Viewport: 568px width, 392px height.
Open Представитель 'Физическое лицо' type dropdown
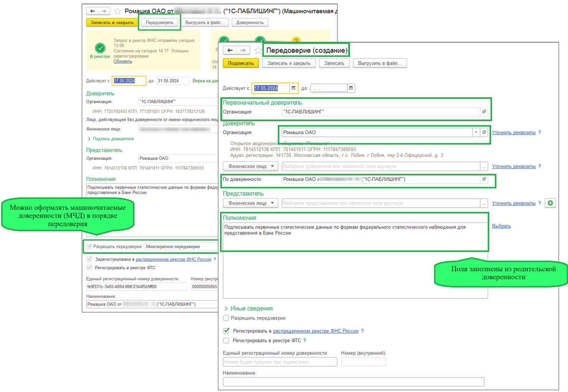pyautogui.click(x=250, y=203)
